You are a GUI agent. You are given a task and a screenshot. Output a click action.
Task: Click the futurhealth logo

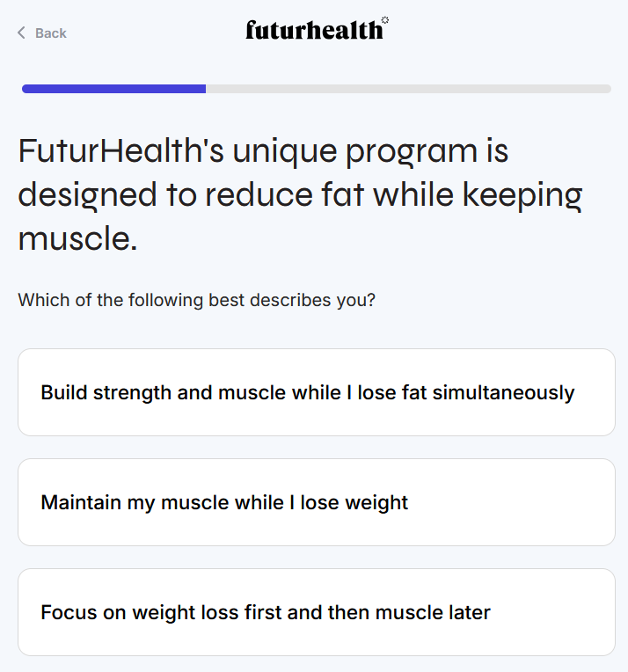pyautogui.click(x=314, y=31)
